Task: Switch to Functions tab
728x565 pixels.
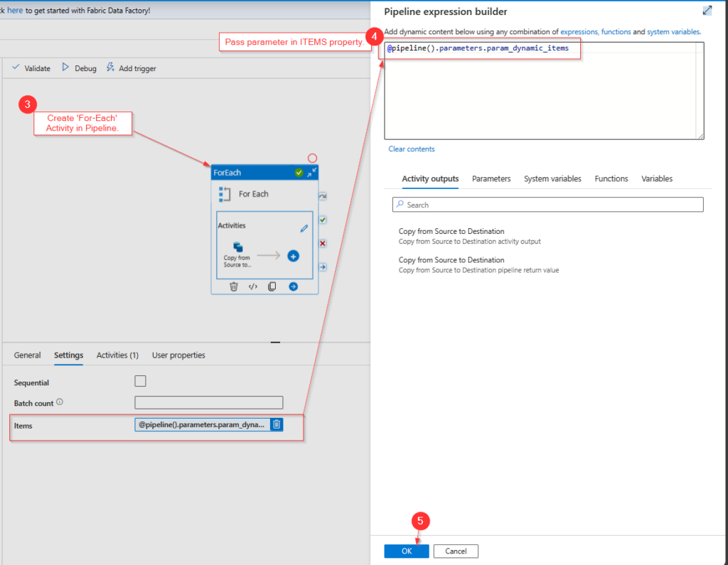Action: point(611,178)
